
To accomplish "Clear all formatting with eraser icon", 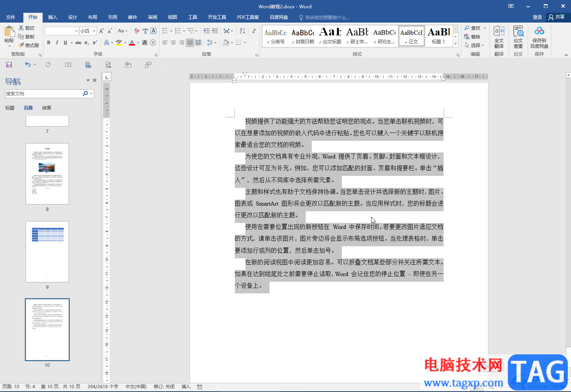I will tap(137, 31).
